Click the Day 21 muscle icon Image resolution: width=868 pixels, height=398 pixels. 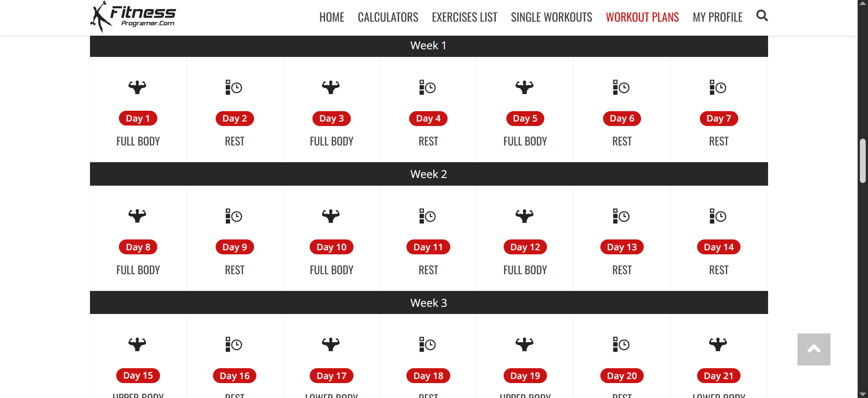(718, 344)
